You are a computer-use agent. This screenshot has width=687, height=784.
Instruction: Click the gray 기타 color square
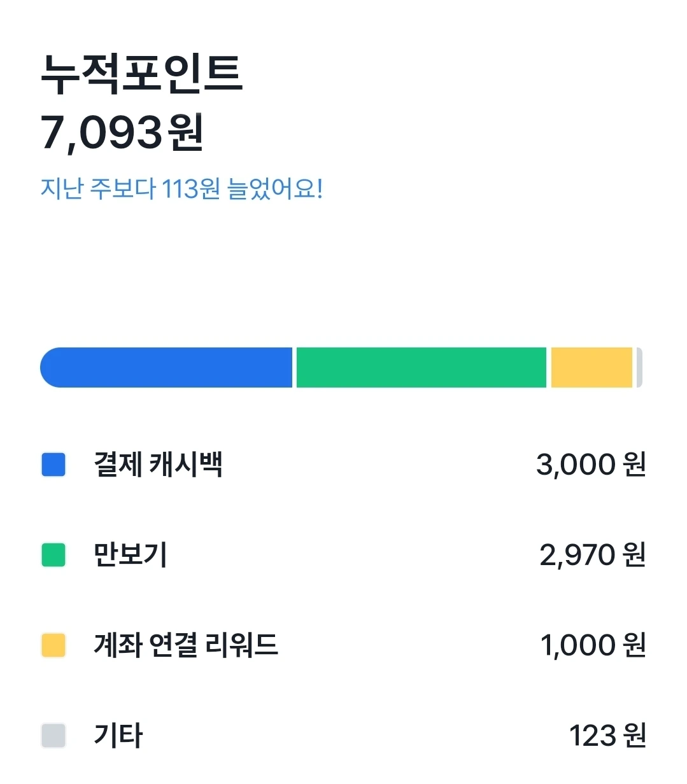tap(53, 736)
